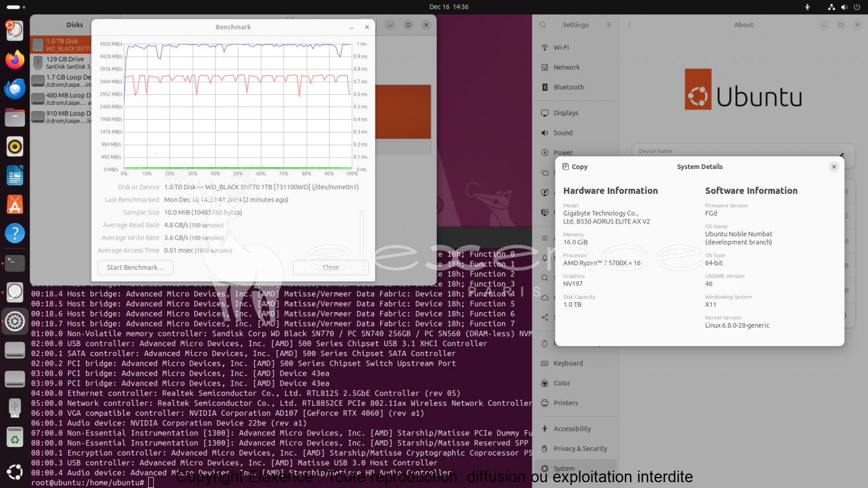The image size is (868, 488).
Task: Click Start Benchmark button
Action: click(135, 267)
